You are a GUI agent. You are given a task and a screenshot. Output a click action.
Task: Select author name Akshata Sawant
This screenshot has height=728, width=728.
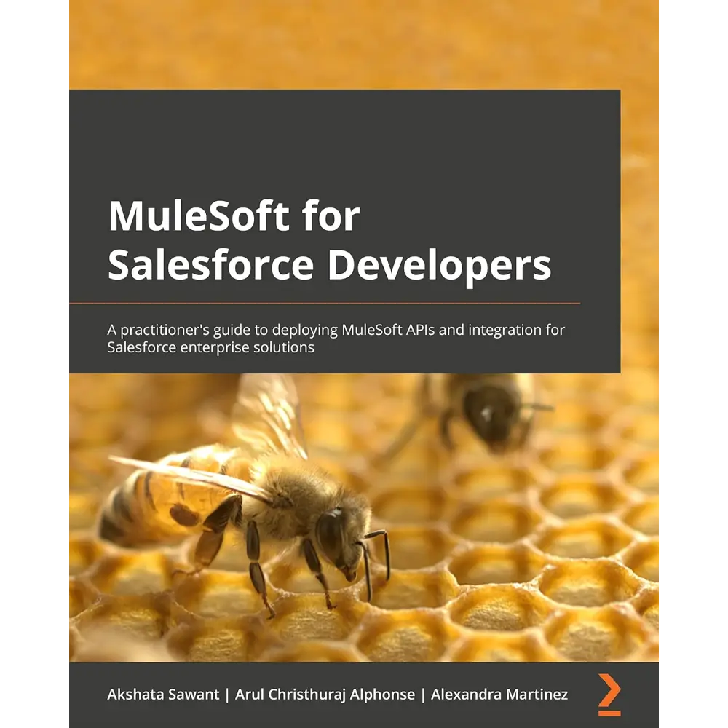point(163,694)
